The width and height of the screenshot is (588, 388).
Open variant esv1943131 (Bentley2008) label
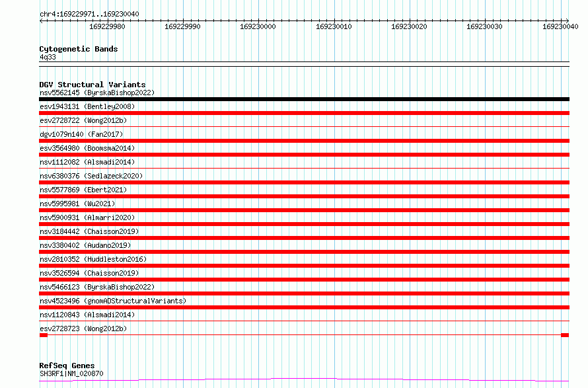click(x=87, y=106)
